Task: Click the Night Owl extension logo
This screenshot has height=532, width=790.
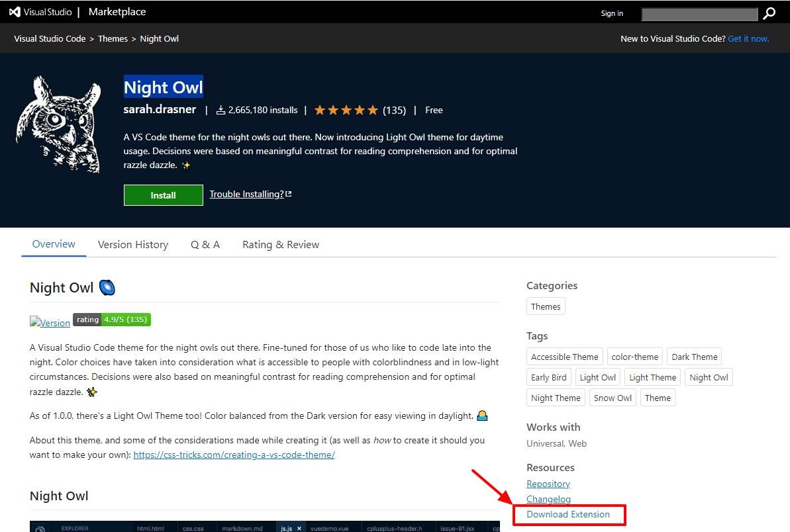Action: 58,124
